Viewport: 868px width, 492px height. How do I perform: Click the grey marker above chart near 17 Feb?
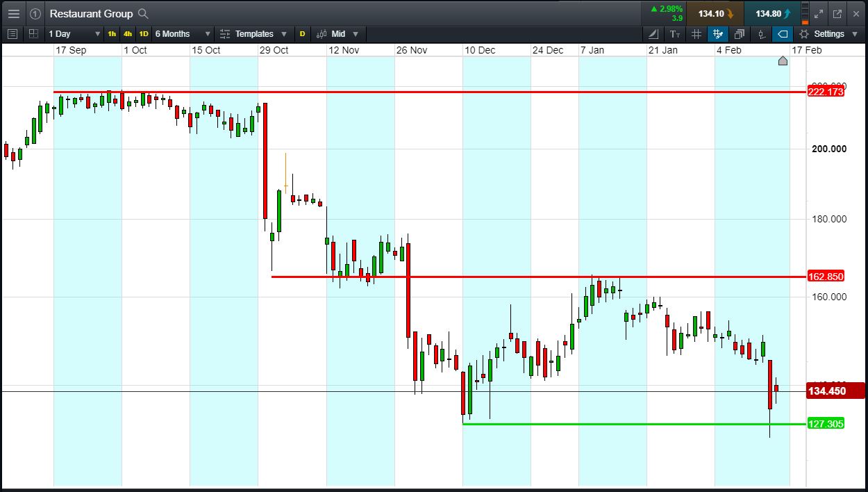[783, 60]
